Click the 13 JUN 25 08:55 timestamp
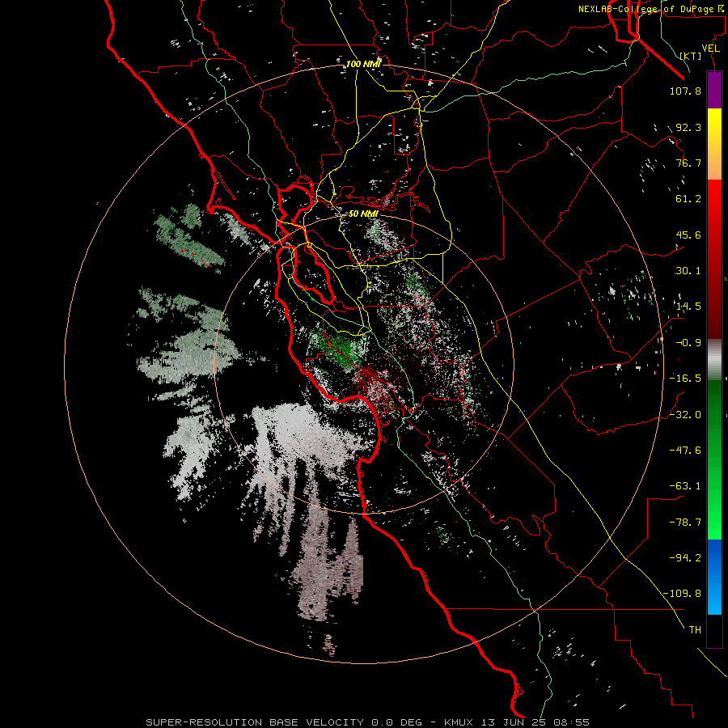The image size is (728, 728). [535, 722]
